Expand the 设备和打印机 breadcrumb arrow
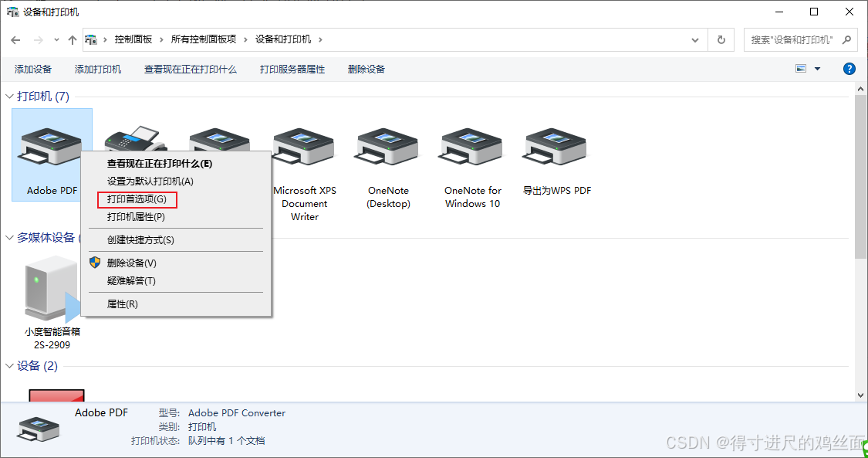Image resolution: width=868 pixels, height=458 pixels. [320, 40]
